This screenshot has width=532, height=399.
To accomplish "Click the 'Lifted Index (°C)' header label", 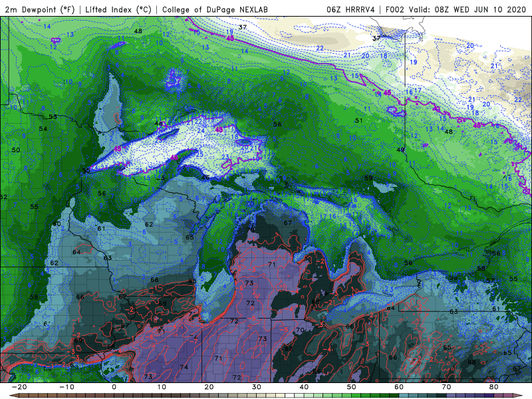I will pos(118,9).
